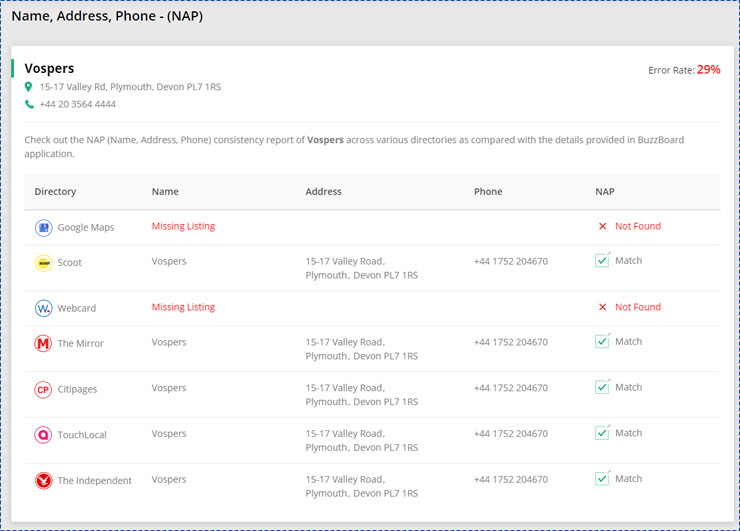The height and width of the screenshot is (531, 740).
Task: Click the 29% error rate value
Action: (x=708, y=70)
